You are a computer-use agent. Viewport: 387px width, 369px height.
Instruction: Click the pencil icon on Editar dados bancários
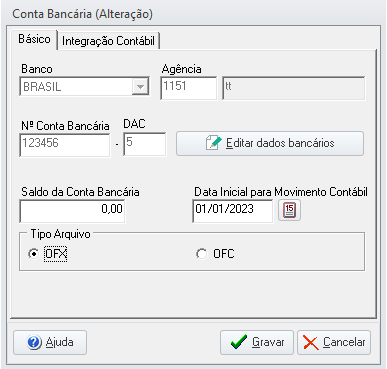[213, 143]
